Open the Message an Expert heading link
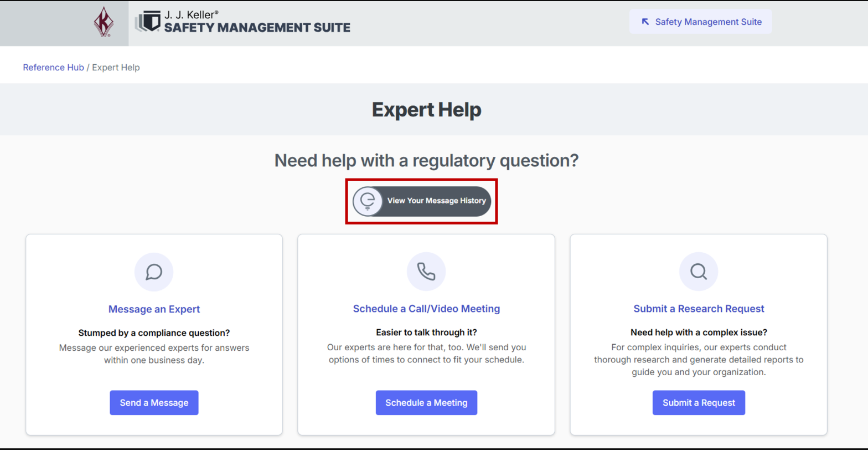Image resolution: width=868 pixels, height=450 pixels. tap(154, 309)
